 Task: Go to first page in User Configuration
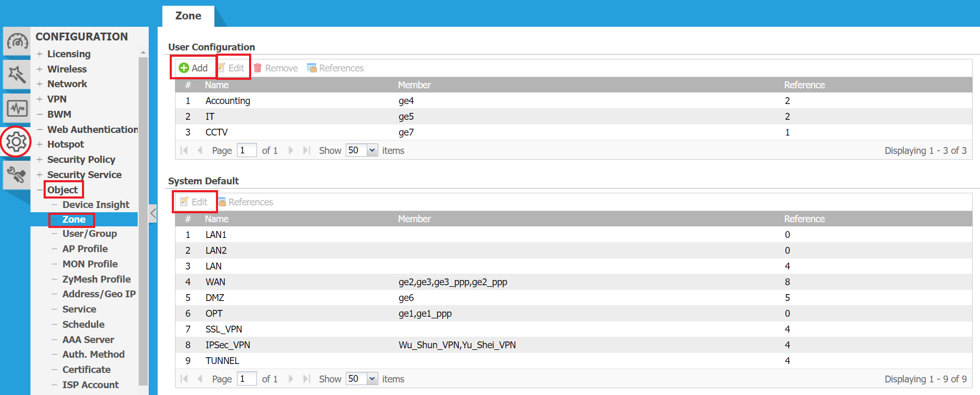coord(184,150)
